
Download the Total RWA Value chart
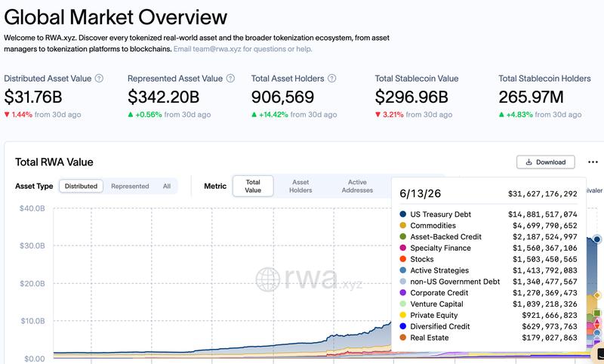tap(545, 162)
